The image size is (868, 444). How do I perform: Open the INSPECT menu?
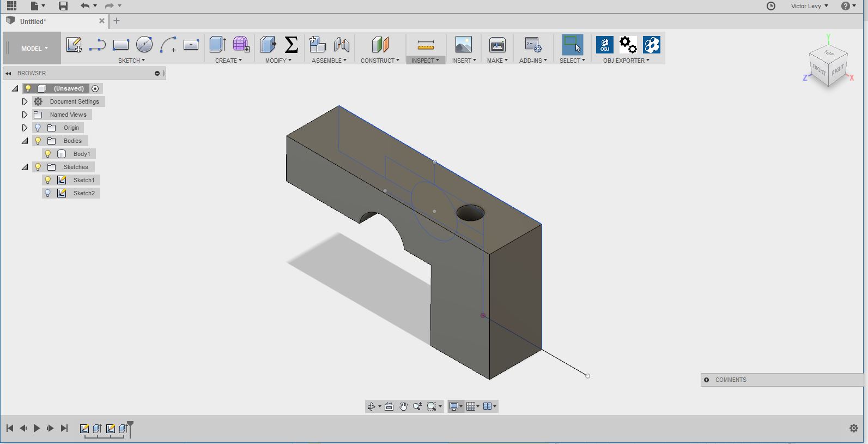pyautogui.click(x=426, y=61)
